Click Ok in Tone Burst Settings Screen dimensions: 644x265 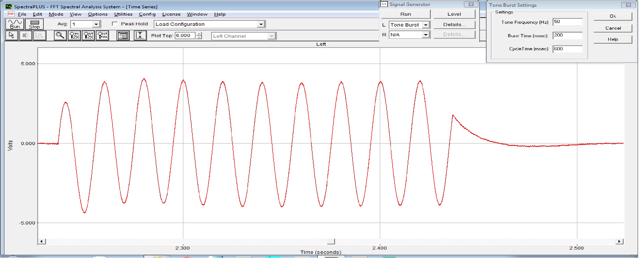613,17
